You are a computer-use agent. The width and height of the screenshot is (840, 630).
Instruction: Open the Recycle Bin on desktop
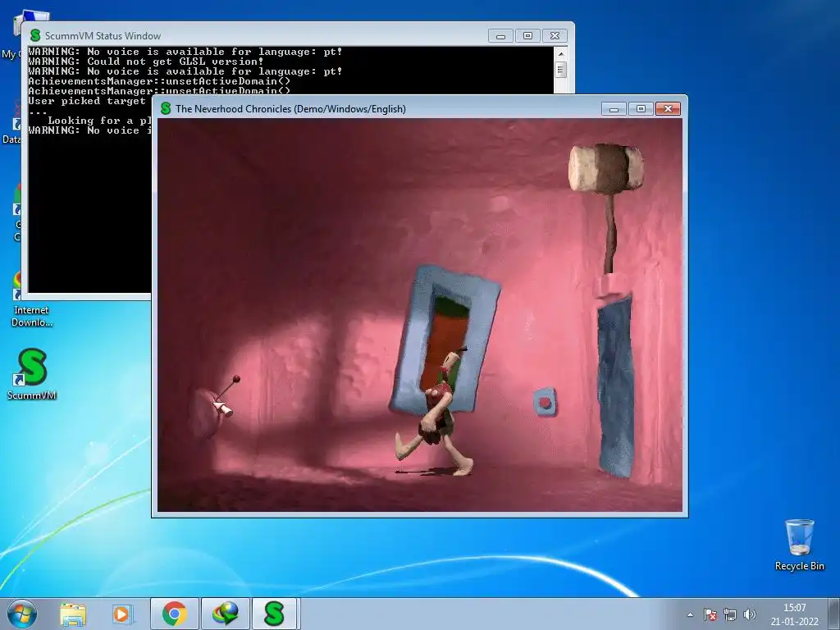[x=799, y=545]
